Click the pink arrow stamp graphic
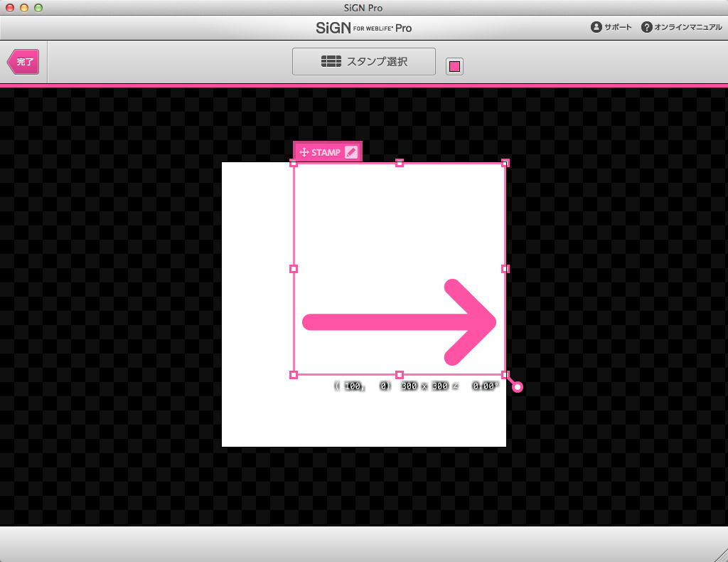 pyautogui.click(x=400, y=322)
